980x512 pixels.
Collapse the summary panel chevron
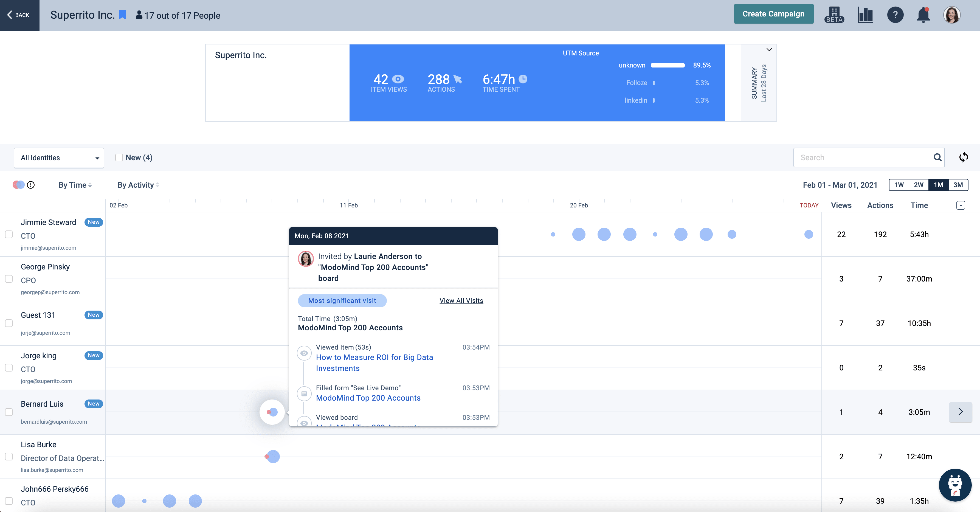pos(769,50)
